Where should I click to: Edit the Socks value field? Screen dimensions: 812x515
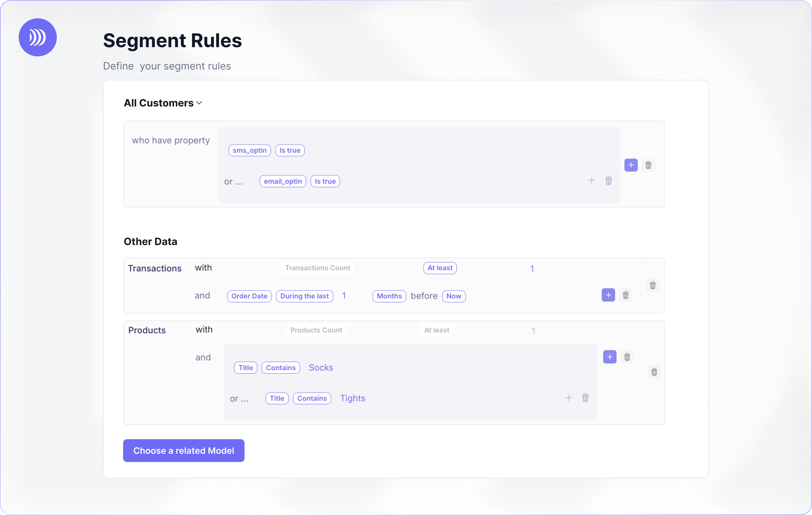coord(321,368)
